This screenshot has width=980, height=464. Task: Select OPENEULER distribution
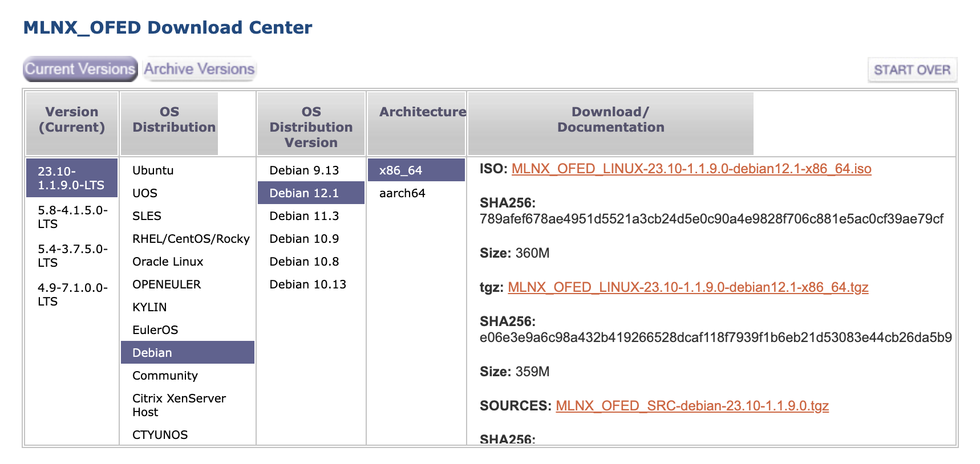[x=188, y=284]
